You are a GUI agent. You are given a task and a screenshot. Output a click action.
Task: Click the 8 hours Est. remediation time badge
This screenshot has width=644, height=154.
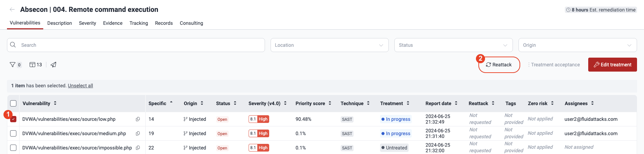point(601,10)
